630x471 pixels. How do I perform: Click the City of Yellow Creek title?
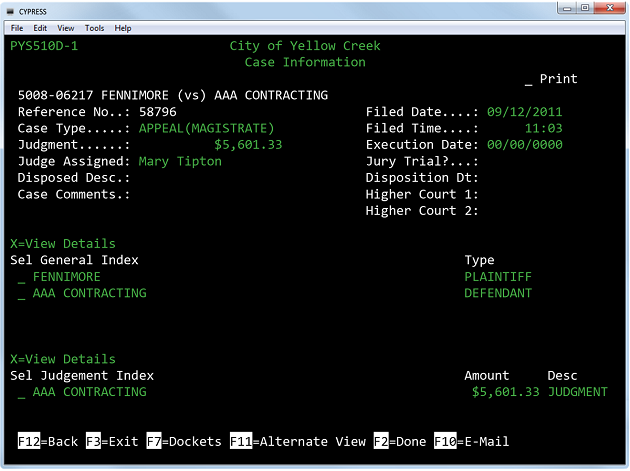[x=305, y=46]
